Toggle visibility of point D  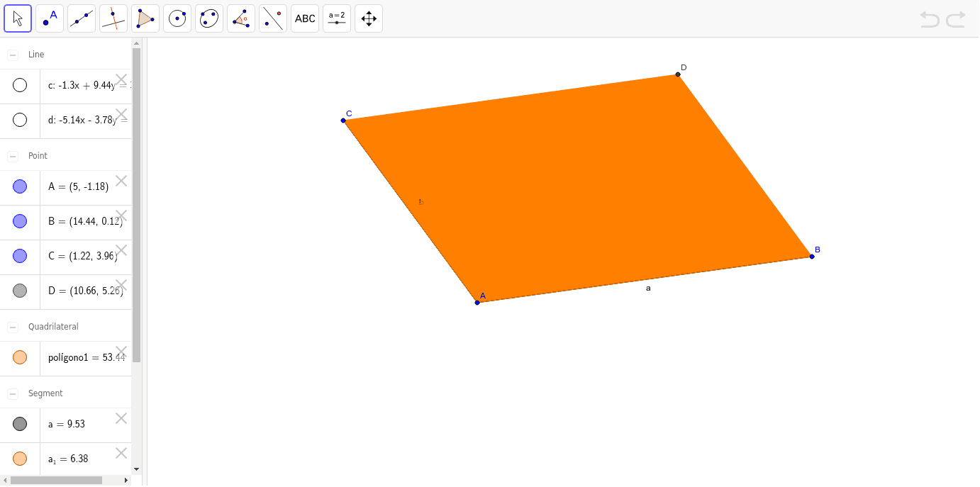(20, 291)
